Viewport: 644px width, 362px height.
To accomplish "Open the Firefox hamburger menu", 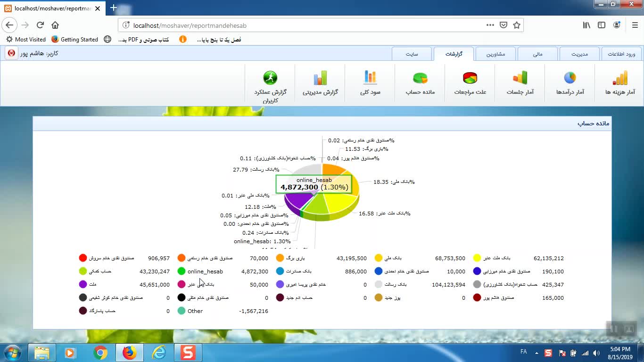I will 635,25.
